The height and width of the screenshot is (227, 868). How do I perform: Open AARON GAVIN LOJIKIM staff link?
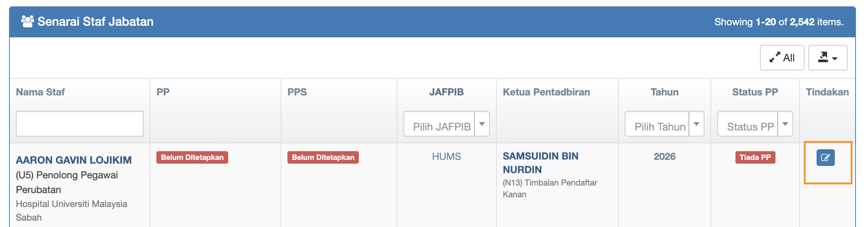pos(74,160)
